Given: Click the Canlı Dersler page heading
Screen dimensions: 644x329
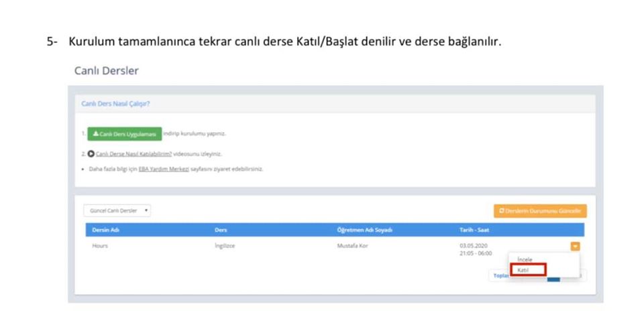Looking at the screenshot, I should point(107,70).
